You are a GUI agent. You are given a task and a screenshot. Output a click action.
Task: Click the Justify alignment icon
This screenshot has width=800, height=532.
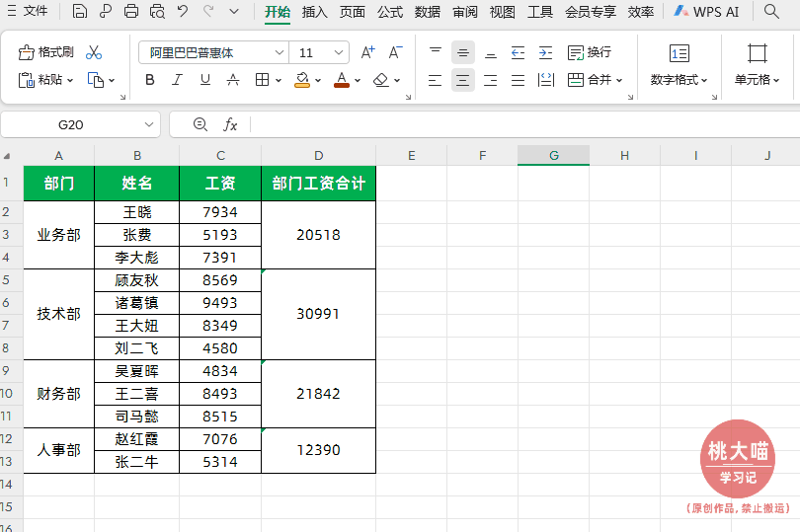pos(518,80)
